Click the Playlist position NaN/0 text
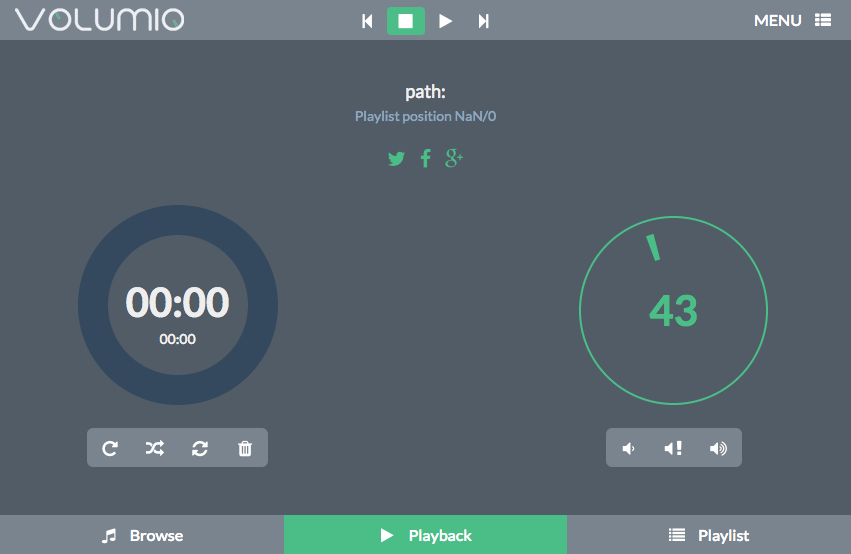The height and width of the screenshot is (554, 851). (426, 116)
